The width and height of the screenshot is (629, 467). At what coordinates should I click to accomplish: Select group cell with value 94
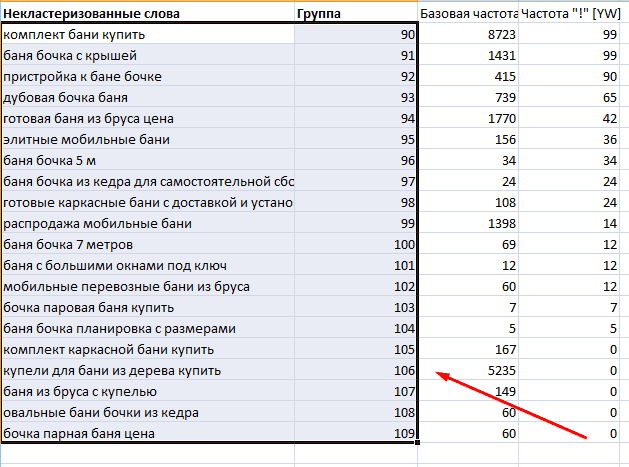point(356,118)
